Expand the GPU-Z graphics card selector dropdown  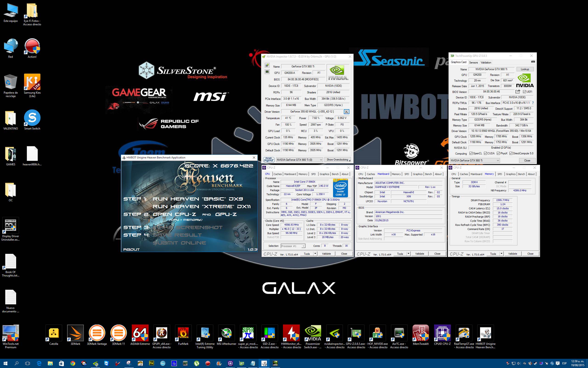(498, 160)
